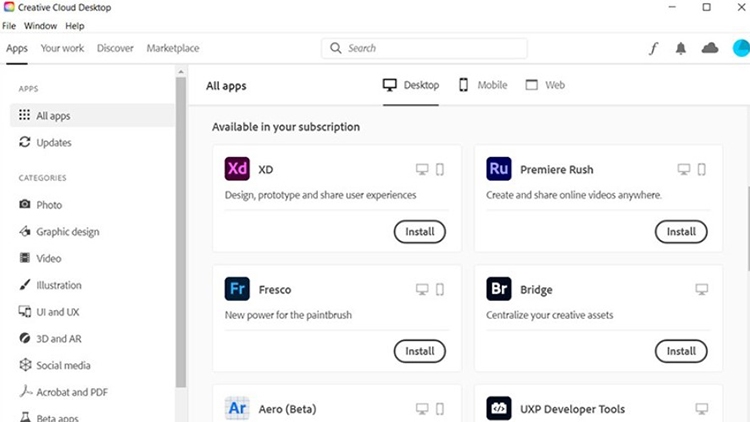Click UXP Developer Tools desktop platform icon

(701, 409)
